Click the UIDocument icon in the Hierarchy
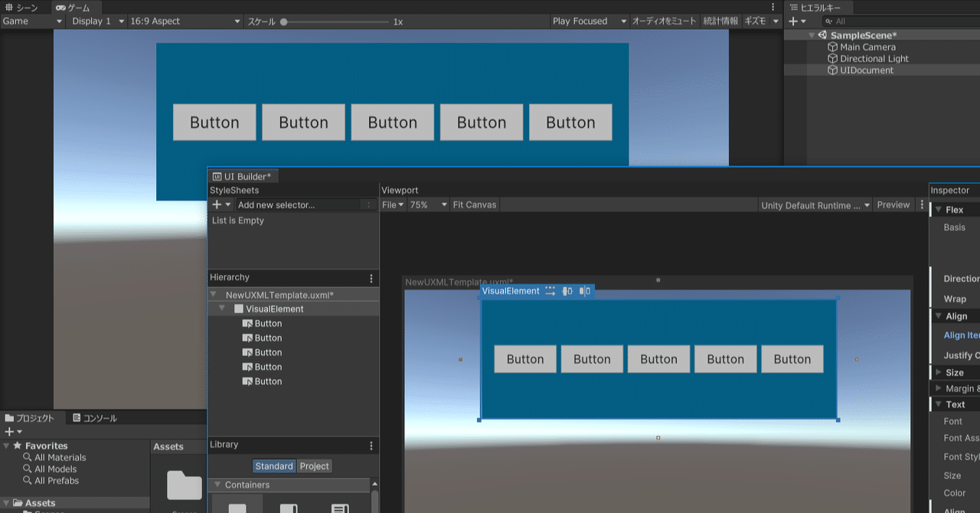The image size is (980, 513). (x=832, y=70)
